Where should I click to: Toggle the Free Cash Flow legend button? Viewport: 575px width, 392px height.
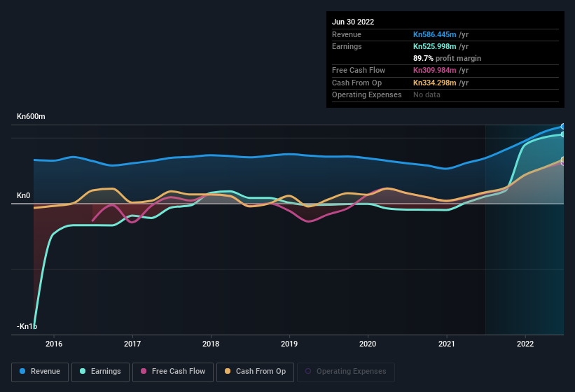(x=173, y=372)
